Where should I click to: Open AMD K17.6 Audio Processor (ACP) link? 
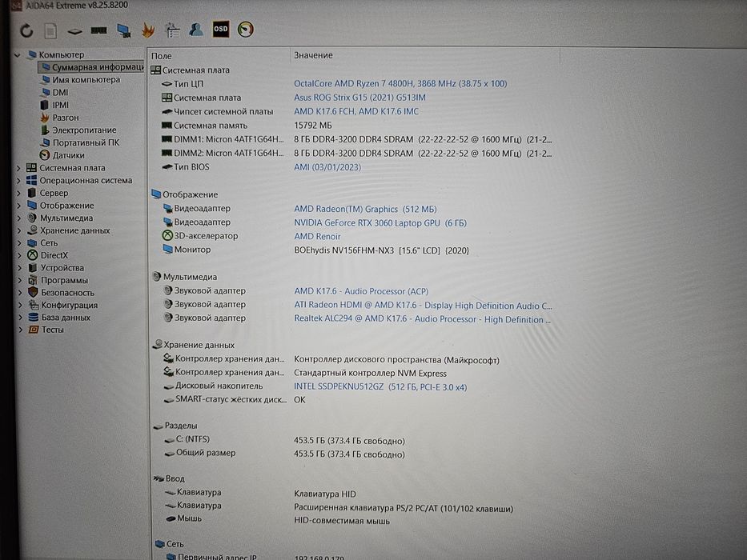361,291
